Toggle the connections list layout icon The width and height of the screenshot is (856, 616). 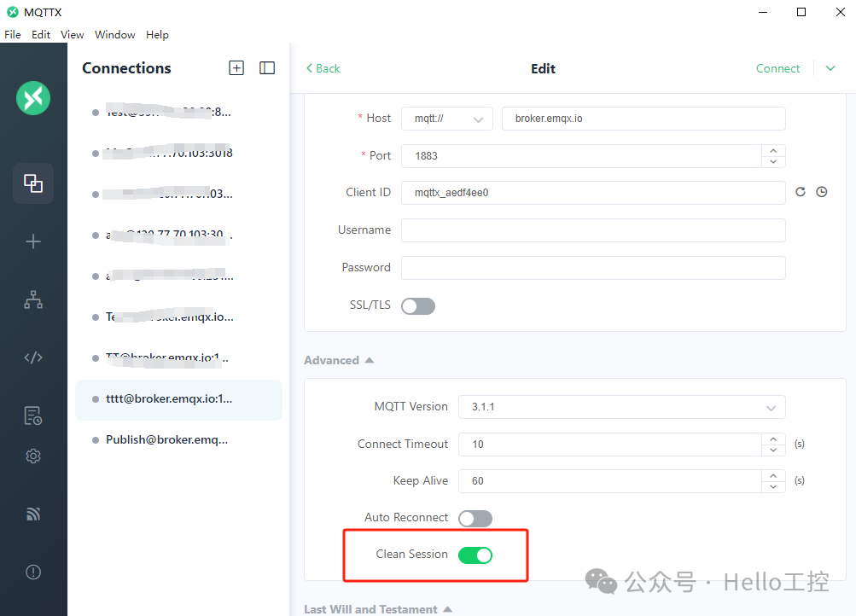[x=267, y=68]
